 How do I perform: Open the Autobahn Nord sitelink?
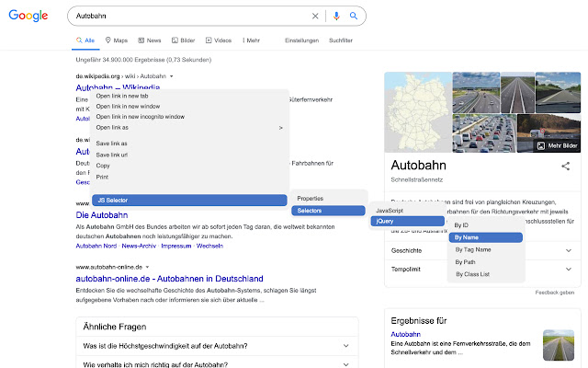[x=96, y=246]
